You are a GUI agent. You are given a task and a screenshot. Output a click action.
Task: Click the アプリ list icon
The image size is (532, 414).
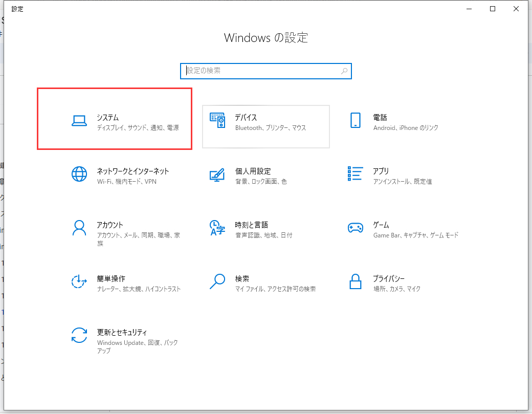coord(356,174)
